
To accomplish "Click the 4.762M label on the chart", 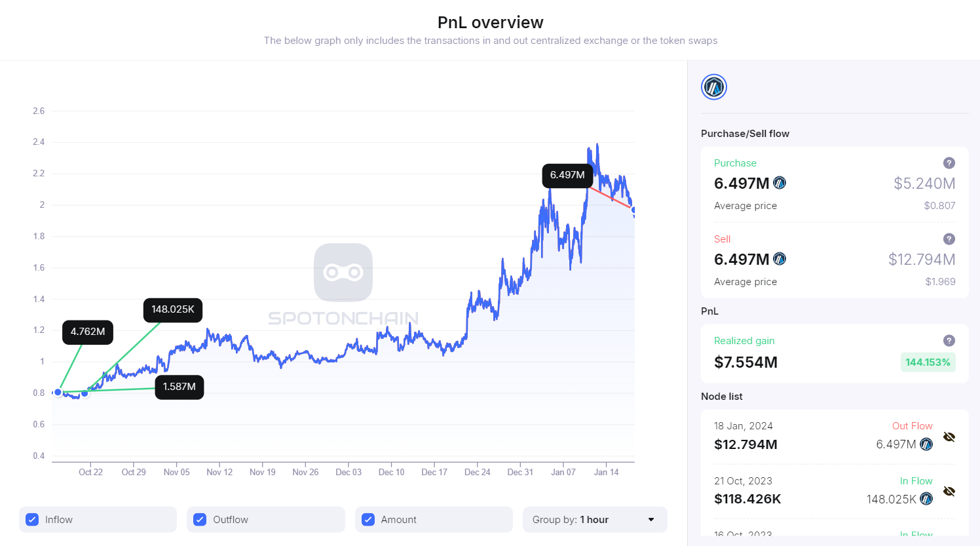I will click(87, 332).
